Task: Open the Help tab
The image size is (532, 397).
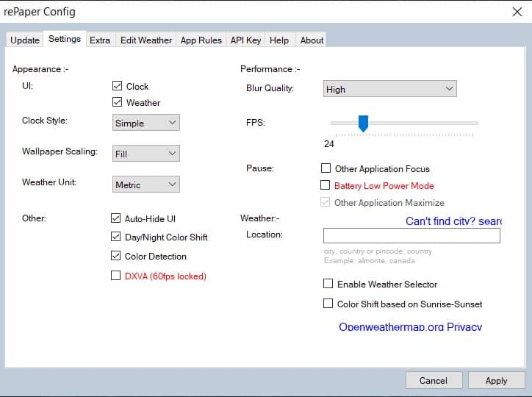Action: (x=279, y=40)
